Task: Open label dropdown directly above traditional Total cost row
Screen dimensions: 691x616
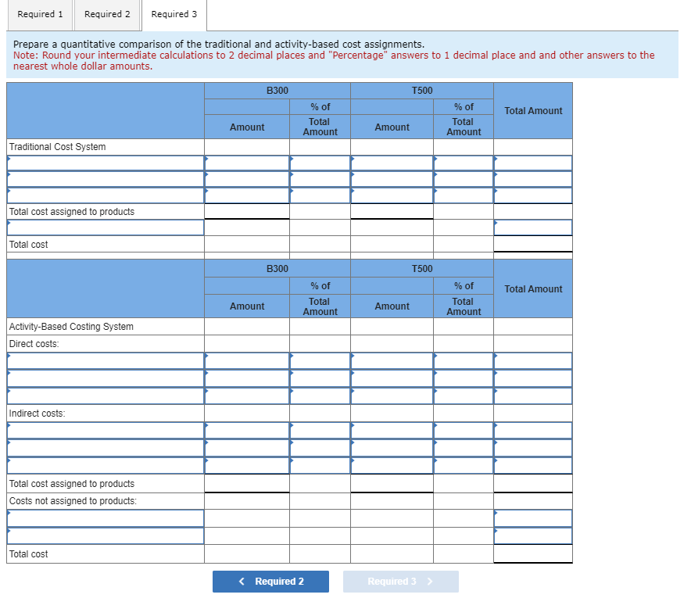Action: coord(106,227)
